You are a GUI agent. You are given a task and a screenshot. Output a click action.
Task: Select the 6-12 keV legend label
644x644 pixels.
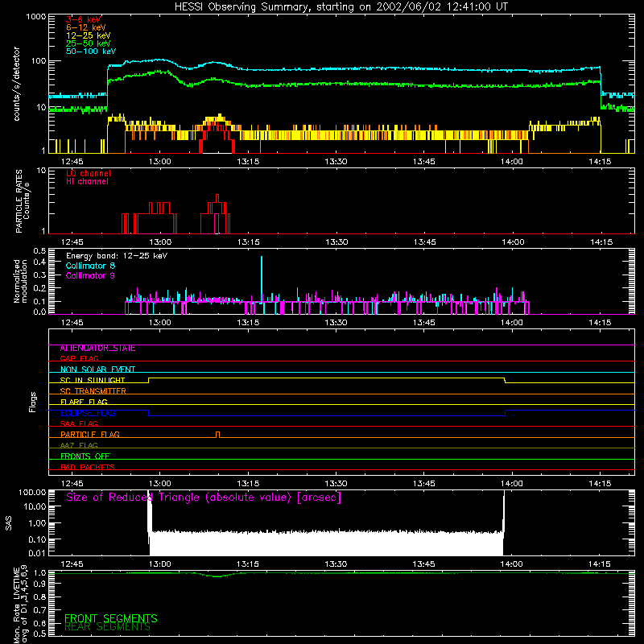(86, 27)
